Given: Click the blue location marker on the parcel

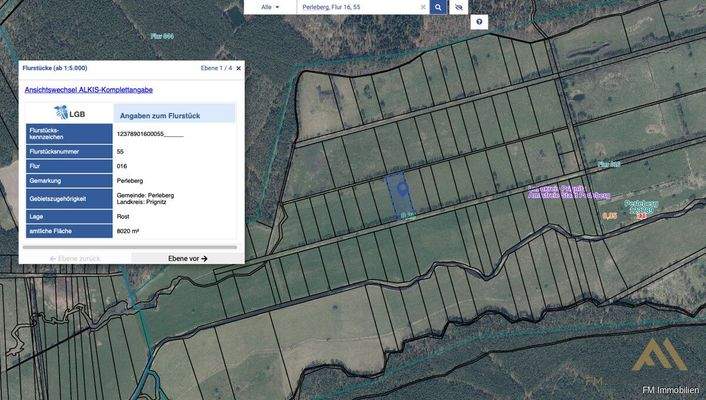Looking at the screenshot, I should (x=398, y=186).
